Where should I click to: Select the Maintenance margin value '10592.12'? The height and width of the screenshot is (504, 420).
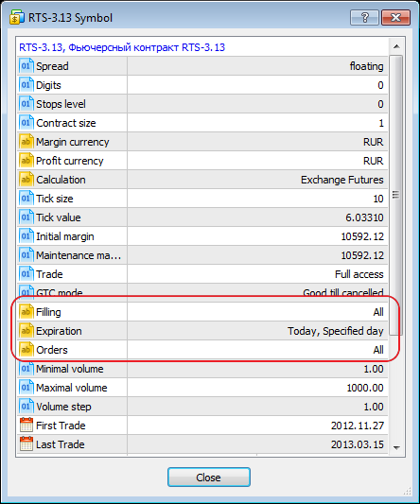point(362,255)
